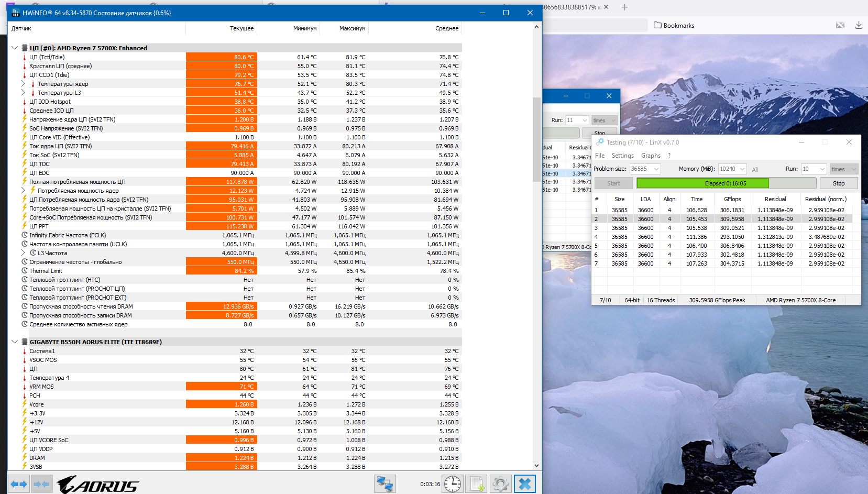This screenshot has width=868, height=494.
Task: Click the 309.5958 GFlops Peak status entry
Action: tap(717, 300)
